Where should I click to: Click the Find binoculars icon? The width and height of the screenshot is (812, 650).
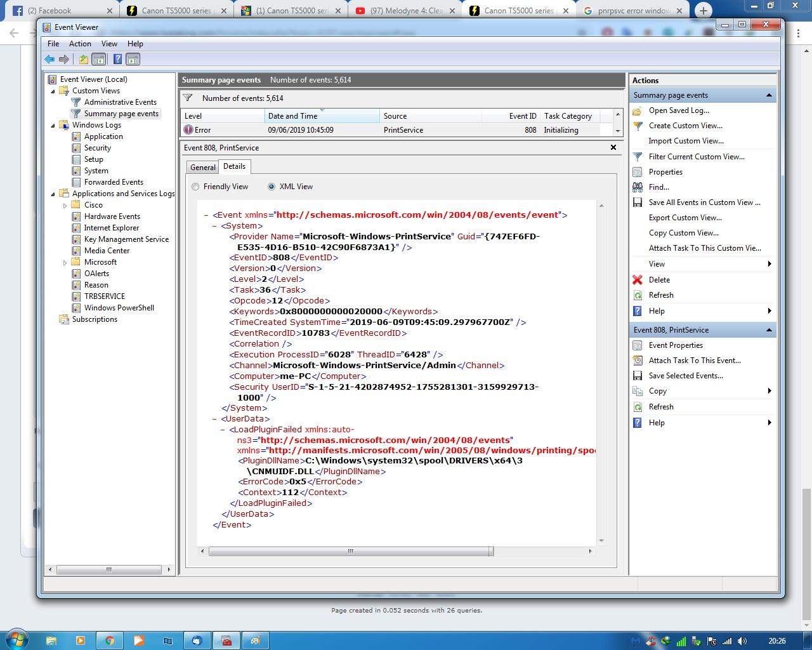pyautogui.click(x=638, y=187)
